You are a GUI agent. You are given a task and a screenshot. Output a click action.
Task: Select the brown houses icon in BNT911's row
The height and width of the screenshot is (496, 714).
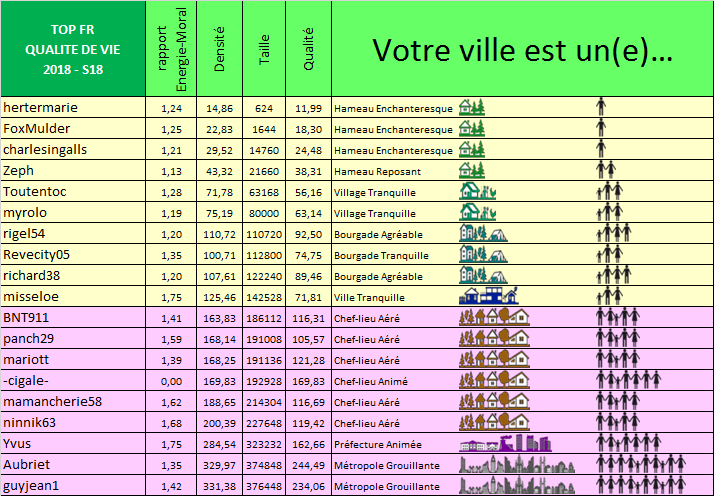click(492, 317)
